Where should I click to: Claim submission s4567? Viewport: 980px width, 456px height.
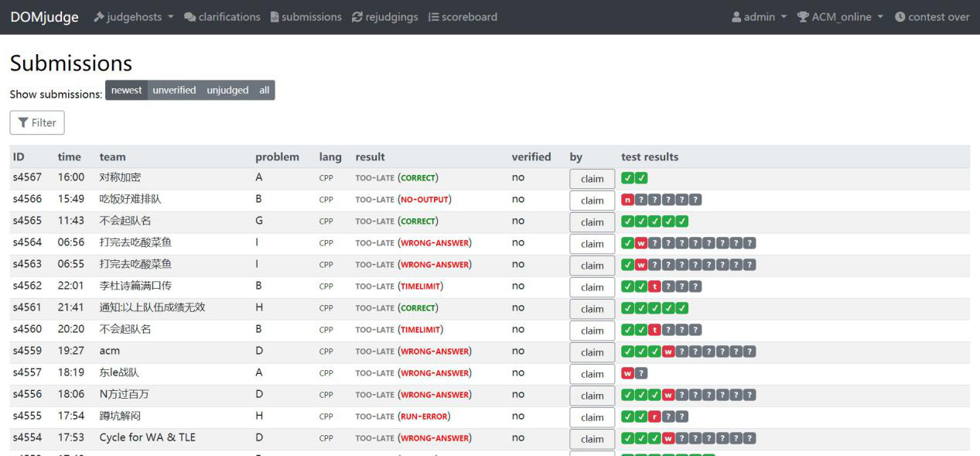[592, 179]
